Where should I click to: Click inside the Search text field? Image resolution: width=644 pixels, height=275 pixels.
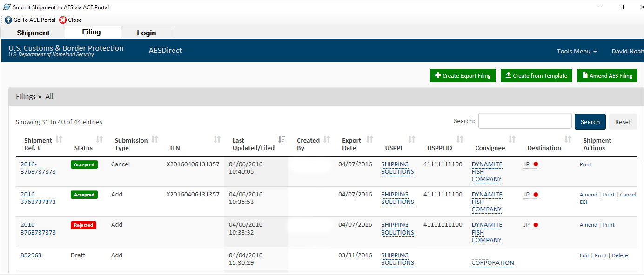pyautogui.click(x=525, y=121)
